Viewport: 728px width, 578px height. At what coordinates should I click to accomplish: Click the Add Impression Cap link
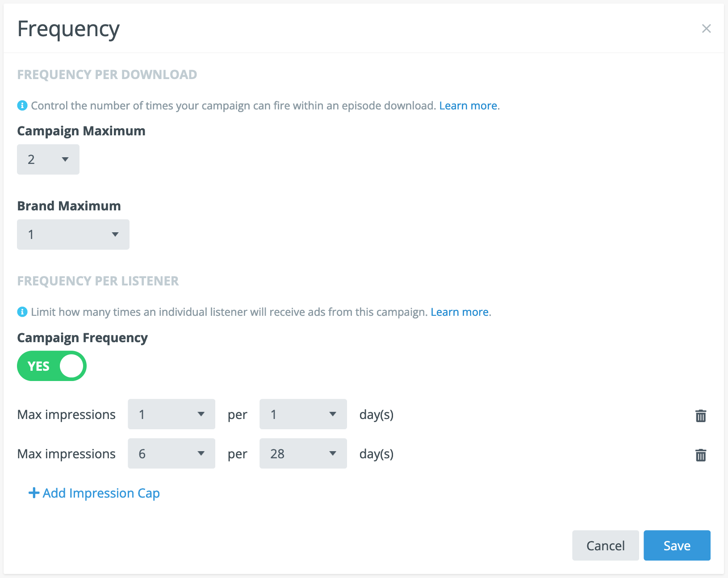coord(101,493)
